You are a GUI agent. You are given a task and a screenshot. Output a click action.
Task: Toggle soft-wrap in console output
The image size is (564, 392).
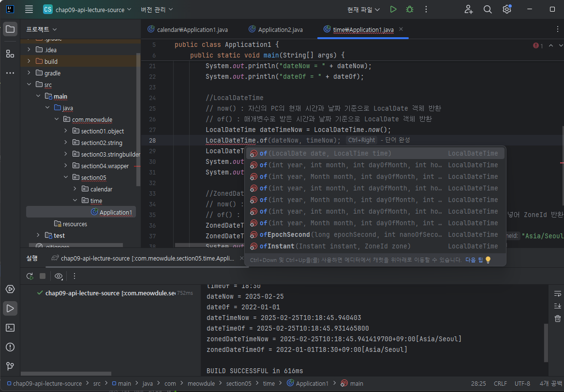coord(558,293)
